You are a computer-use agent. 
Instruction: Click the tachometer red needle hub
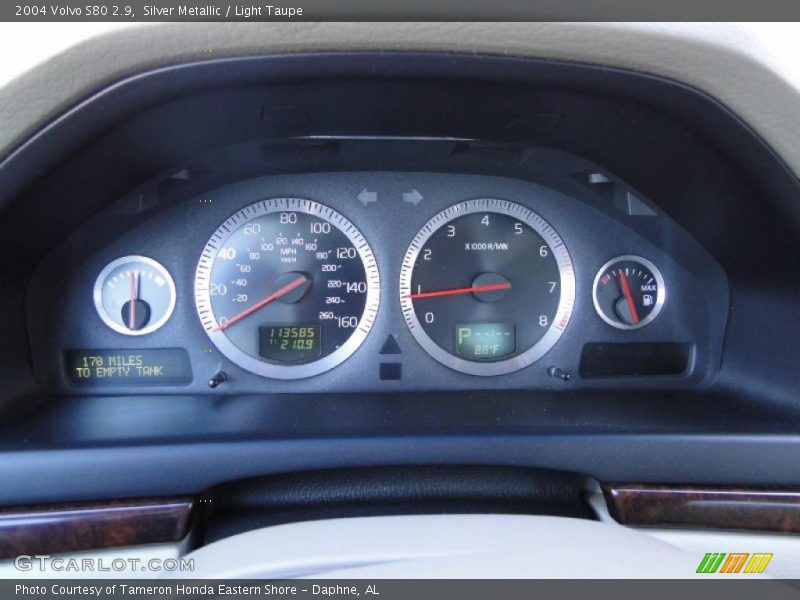pos(490,287)
